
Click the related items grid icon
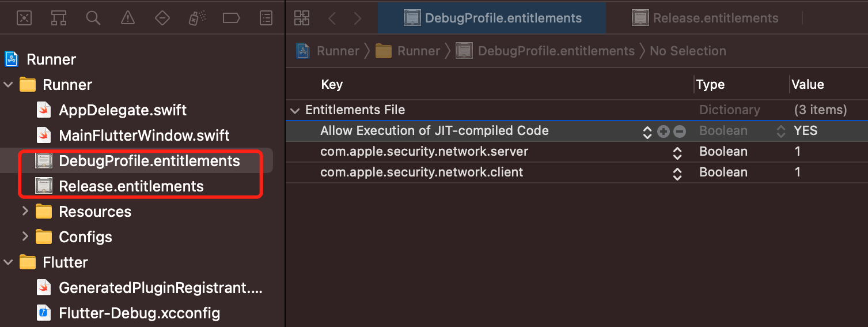tap(302, 18)
